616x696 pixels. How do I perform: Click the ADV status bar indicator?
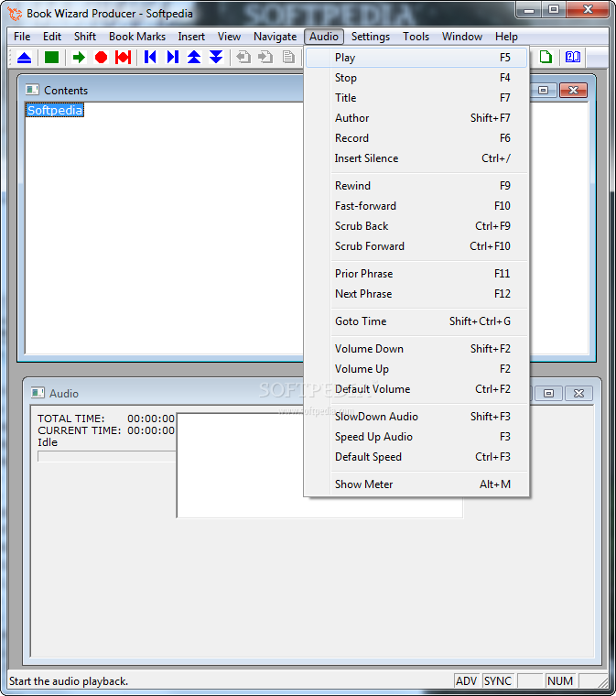pos(466,681)
